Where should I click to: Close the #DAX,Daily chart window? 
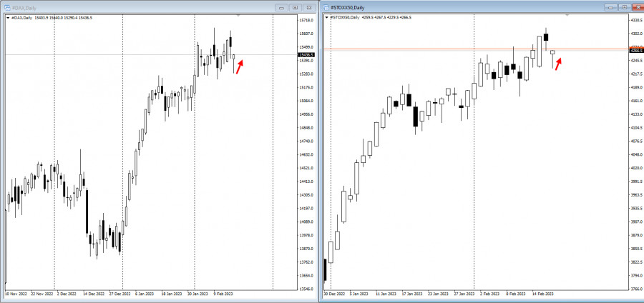click(x=309, y=8)
